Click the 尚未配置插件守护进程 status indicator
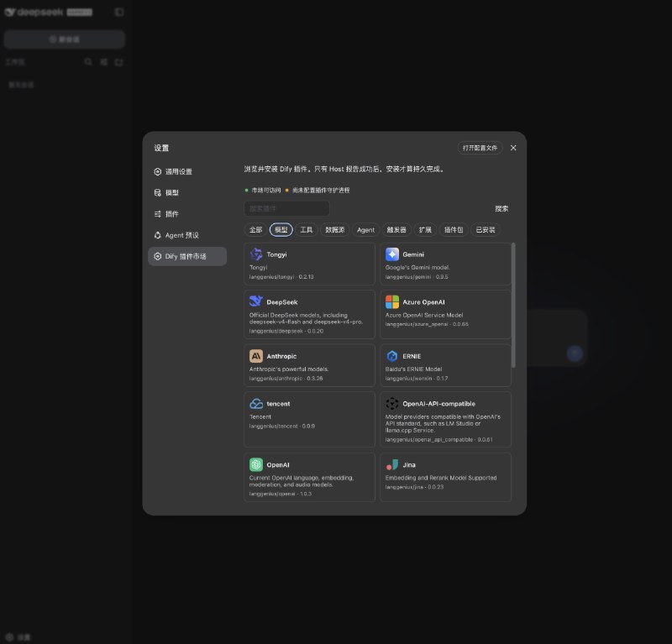Viewport: 672px width, 644px height. tap(318, 191)
